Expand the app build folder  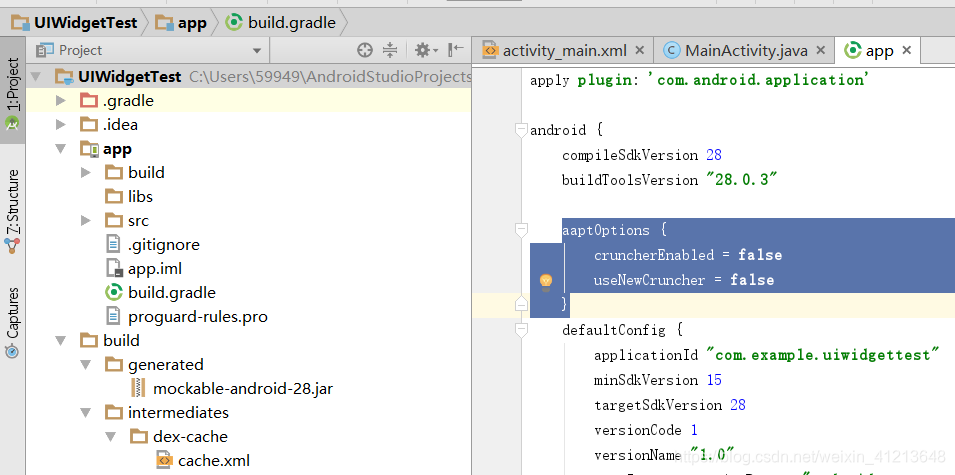click(85, 173)
